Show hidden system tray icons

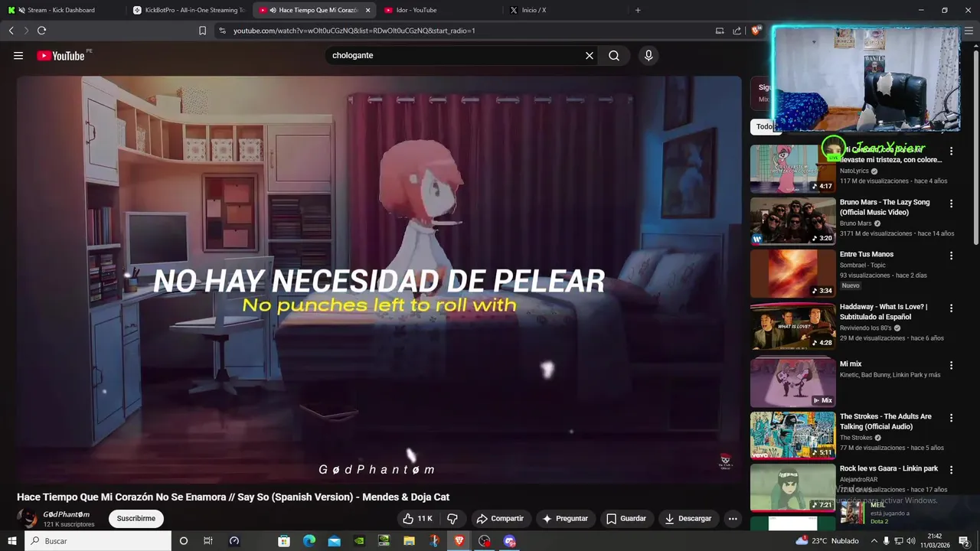(874, 541)
